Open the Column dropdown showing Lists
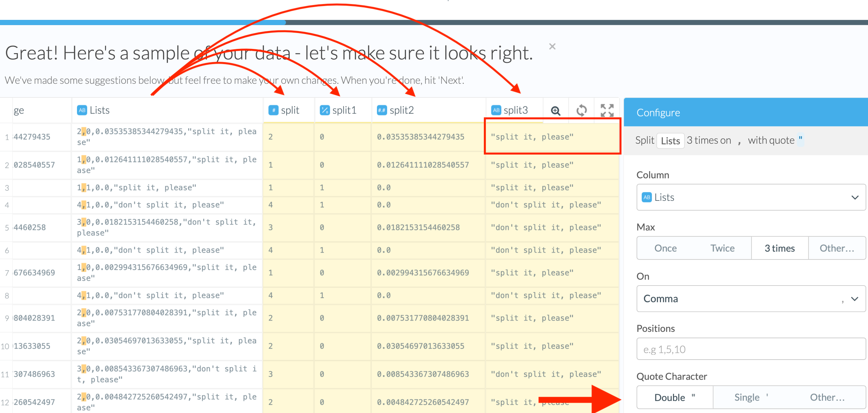868x413 pixels. tap(751, 198)
